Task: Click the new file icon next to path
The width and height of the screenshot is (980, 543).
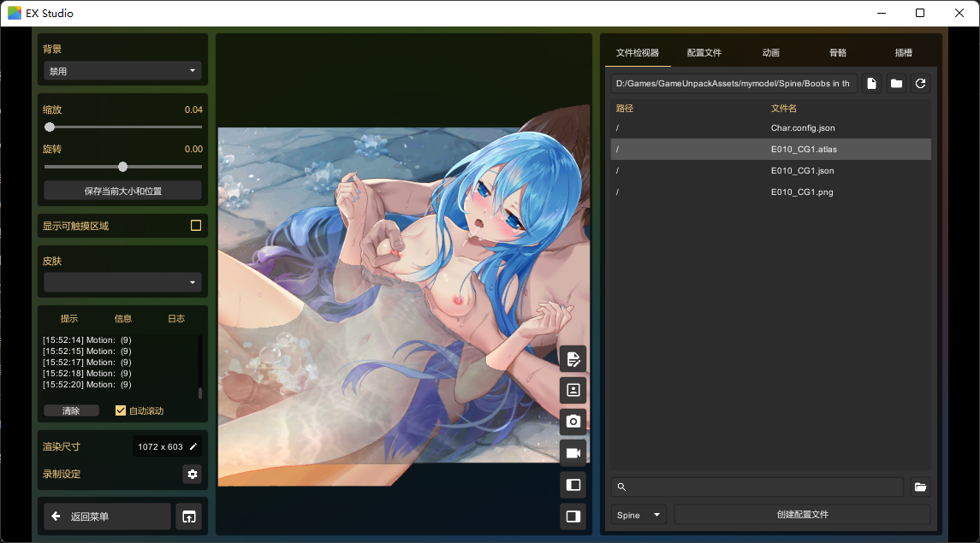Action: point(872,84)
